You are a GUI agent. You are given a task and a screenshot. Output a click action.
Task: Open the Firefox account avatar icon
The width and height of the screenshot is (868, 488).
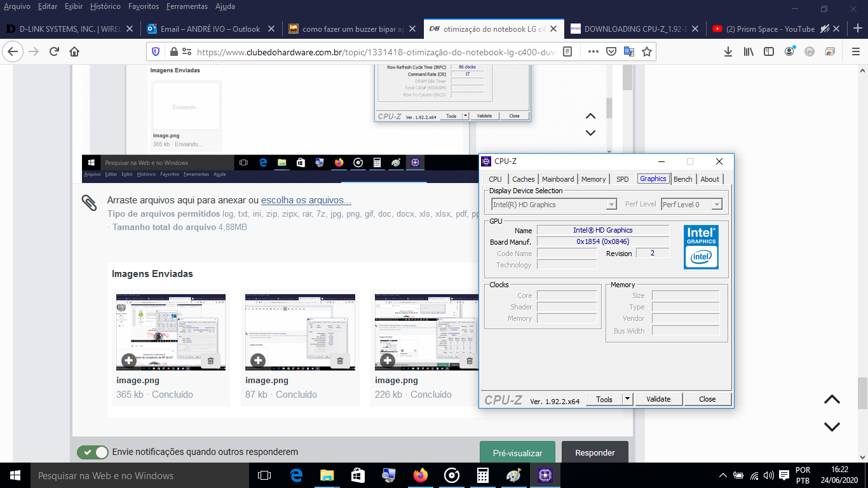(x=790, y=51)
